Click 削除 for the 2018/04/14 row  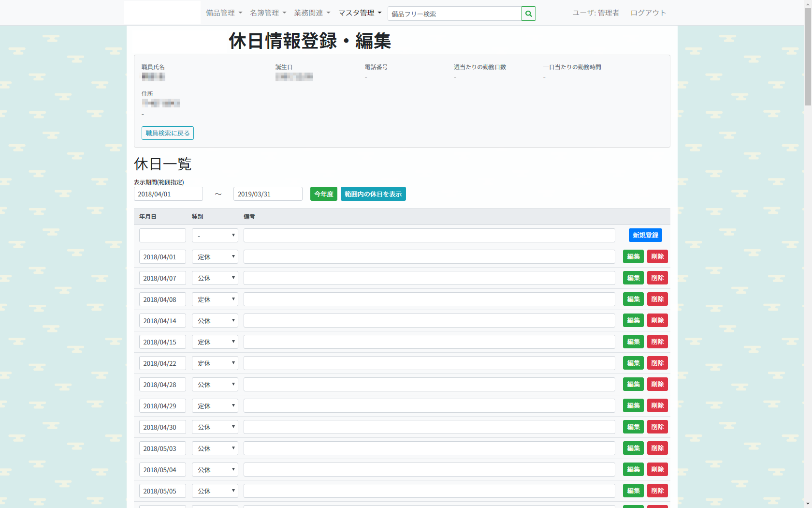coord(657,320)
